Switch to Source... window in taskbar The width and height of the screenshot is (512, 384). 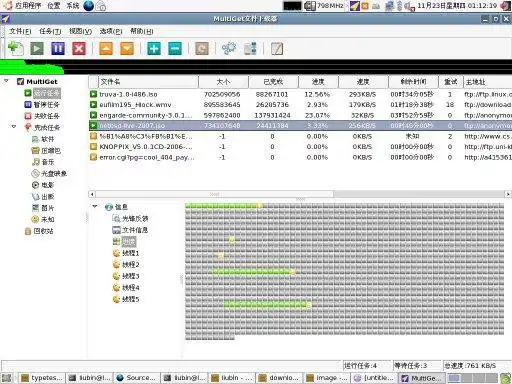click(x=137, y=378)
